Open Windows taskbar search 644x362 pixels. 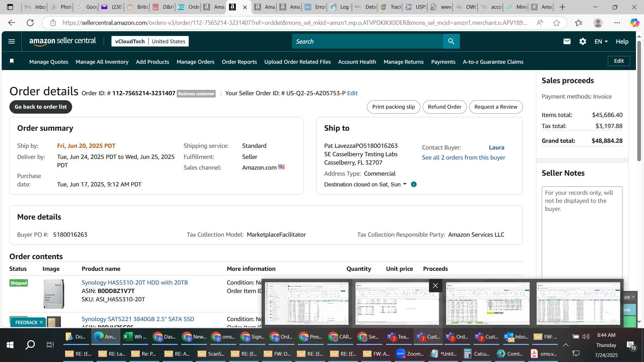pyautogui.click(x=30, y=345)
